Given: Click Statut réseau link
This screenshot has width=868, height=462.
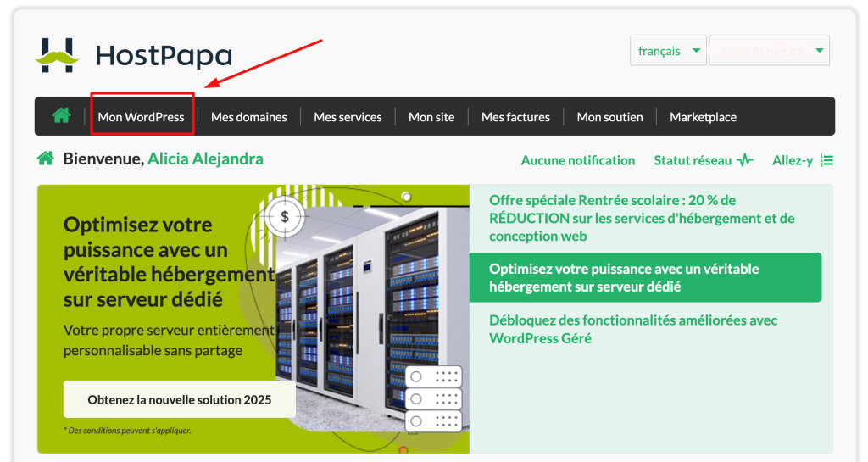Looking at the screenshot, I should (x=693, y=160).
